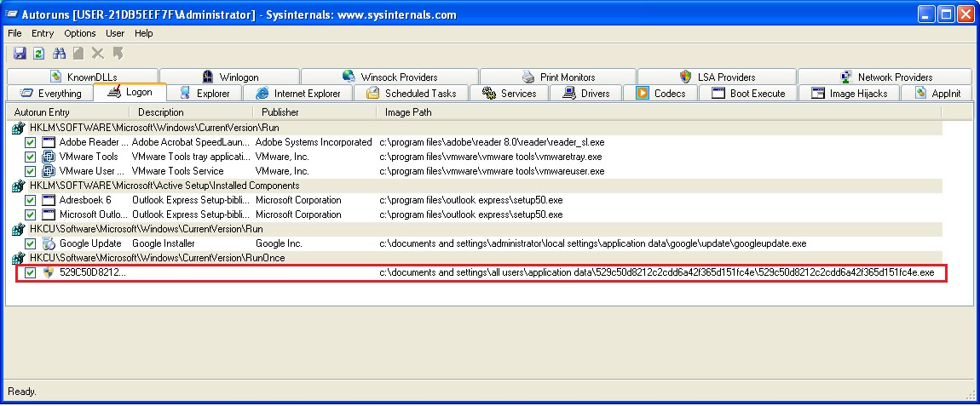Click the Adobe Reader entry icon
The height and width of the screenshot is (406, 980).
[49, 142]
